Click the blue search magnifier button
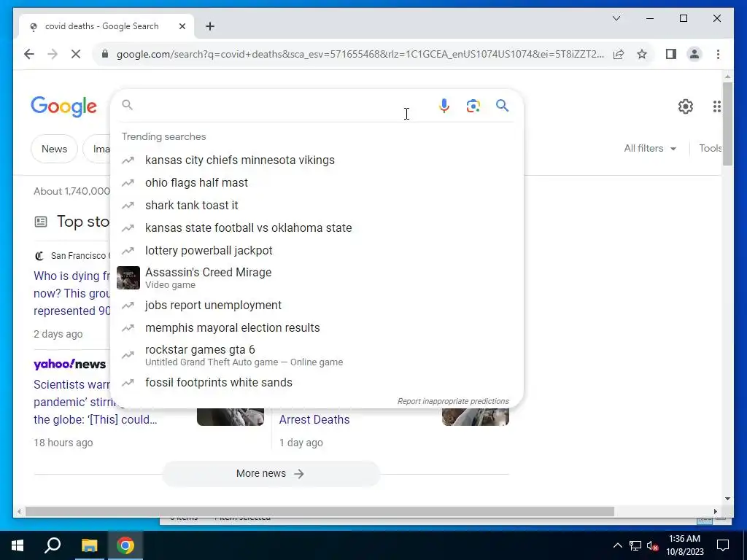 502,106
